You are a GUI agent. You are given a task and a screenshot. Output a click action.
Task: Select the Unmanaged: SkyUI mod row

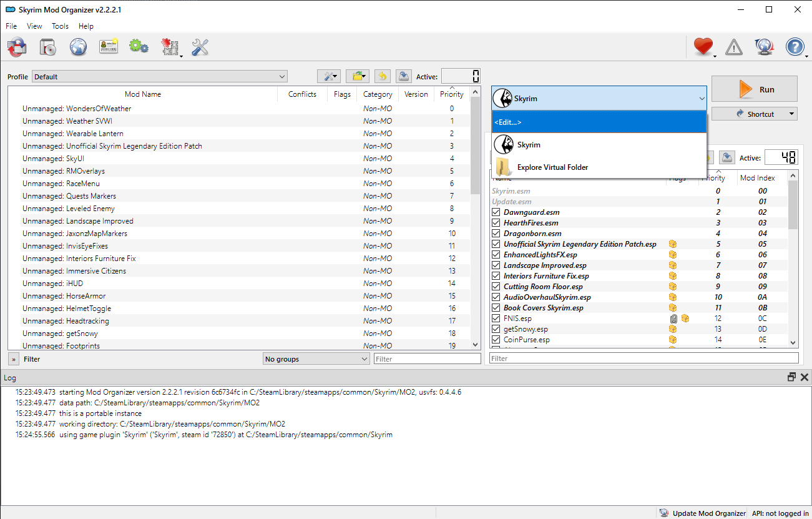point(239,159)
